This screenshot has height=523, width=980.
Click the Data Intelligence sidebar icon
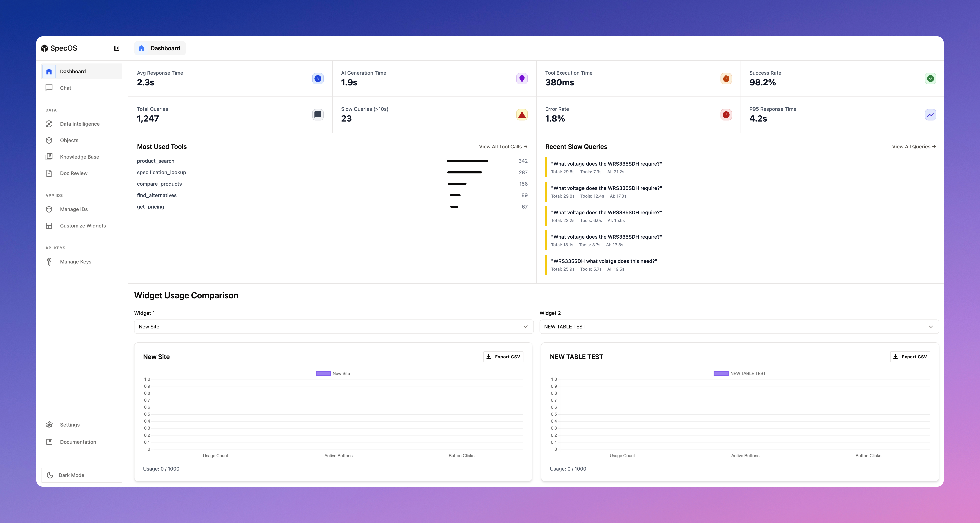pyautogui.click(x=49, y=124)
